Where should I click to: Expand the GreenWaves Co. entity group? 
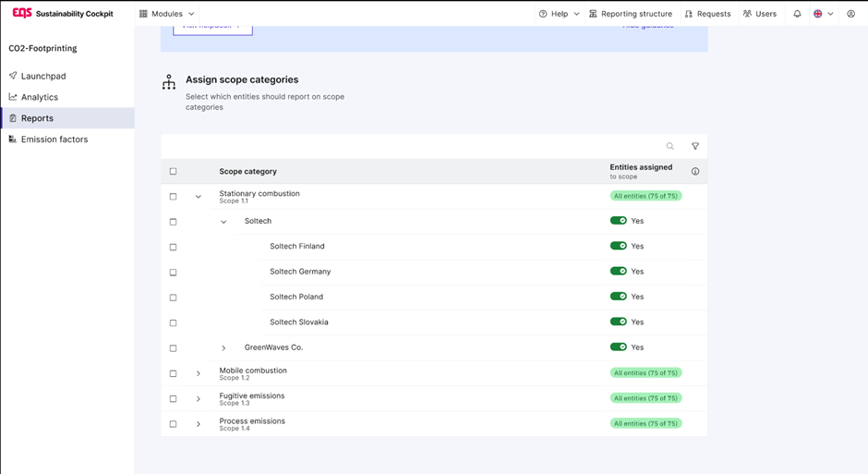(x=223, y=348)
